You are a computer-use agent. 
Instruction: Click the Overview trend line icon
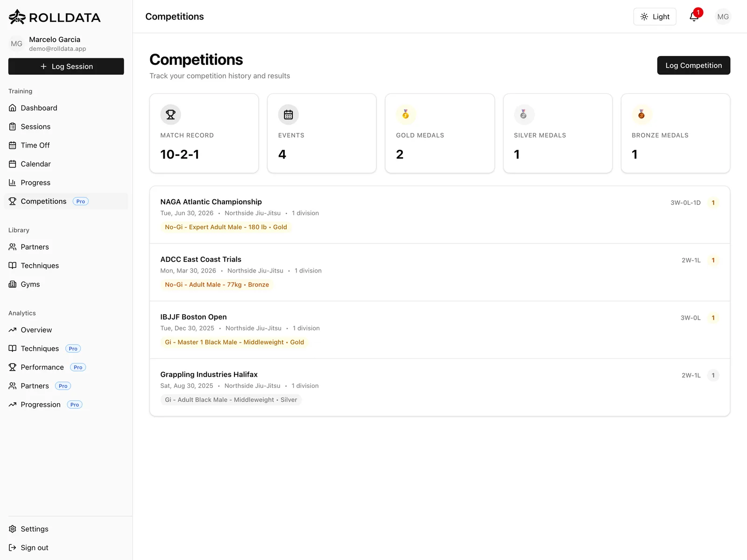tap(13, 330)
